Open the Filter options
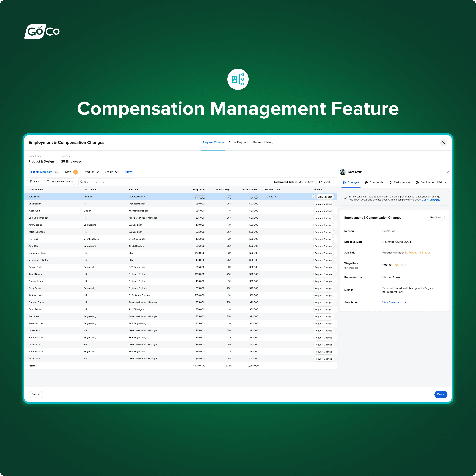 coord(34,182)
